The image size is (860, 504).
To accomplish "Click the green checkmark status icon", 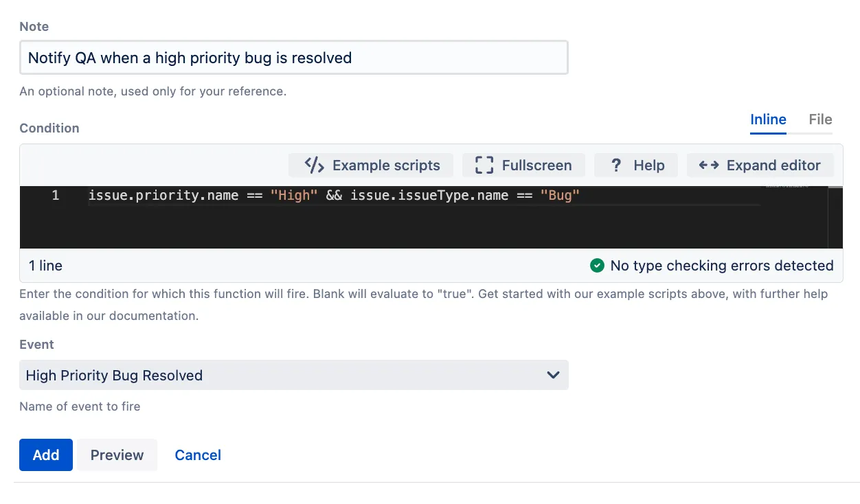I will click(x=597, y=266).
